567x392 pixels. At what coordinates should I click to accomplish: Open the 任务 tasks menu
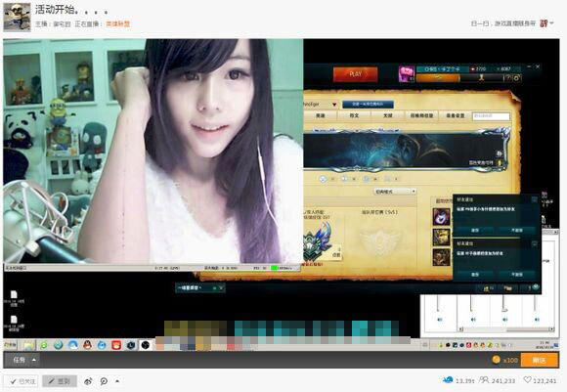click(23, 360)
